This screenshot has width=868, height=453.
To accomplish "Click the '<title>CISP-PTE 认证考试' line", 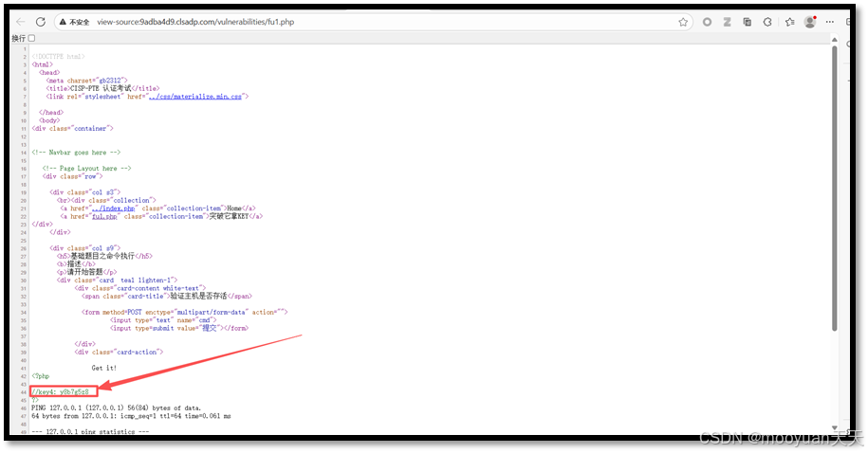I will [x=102, y=88].
